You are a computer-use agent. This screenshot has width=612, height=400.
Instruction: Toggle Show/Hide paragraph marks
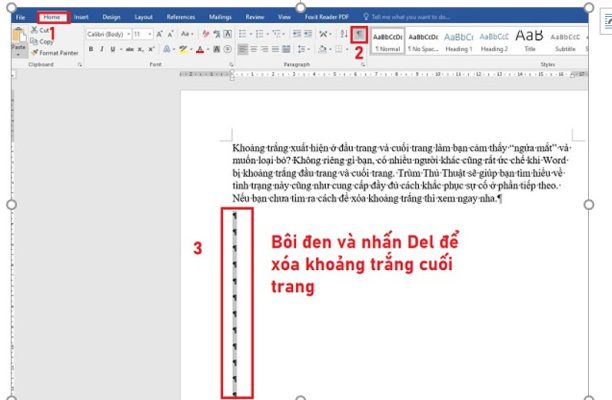359,35
